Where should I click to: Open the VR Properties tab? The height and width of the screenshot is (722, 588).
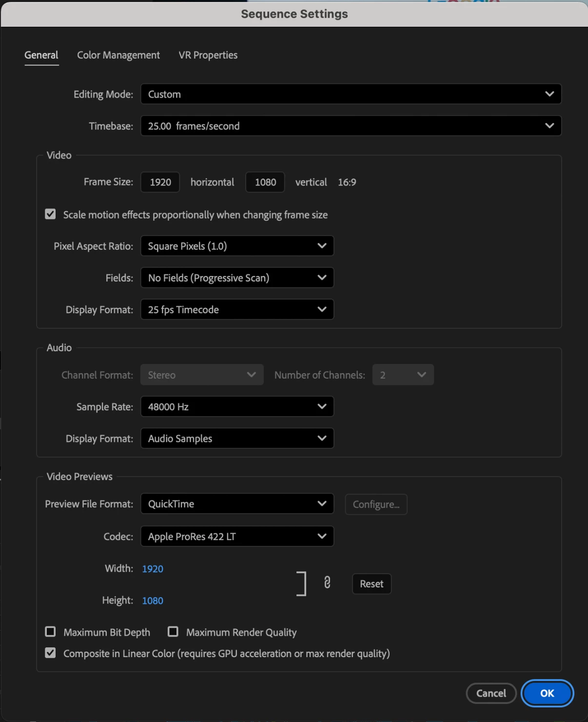(x=208, y=55)
